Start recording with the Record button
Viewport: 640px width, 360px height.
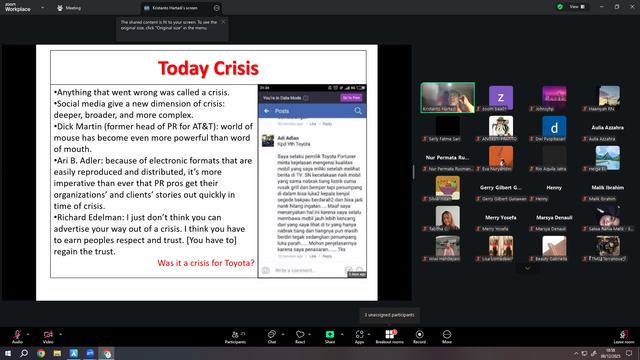419,337
